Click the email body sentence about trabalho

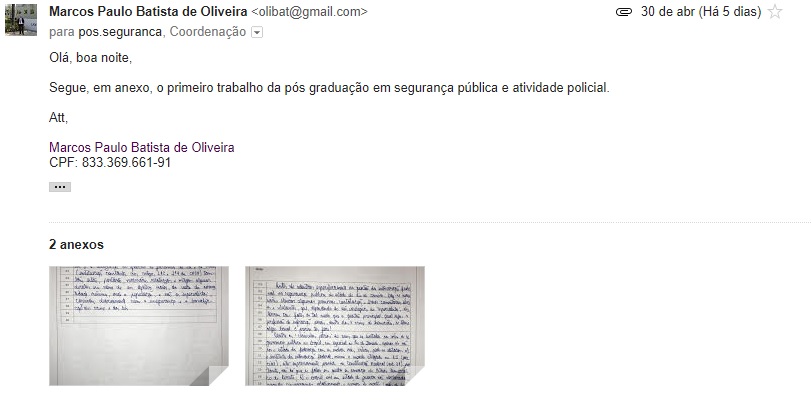(x=329, y=88)
